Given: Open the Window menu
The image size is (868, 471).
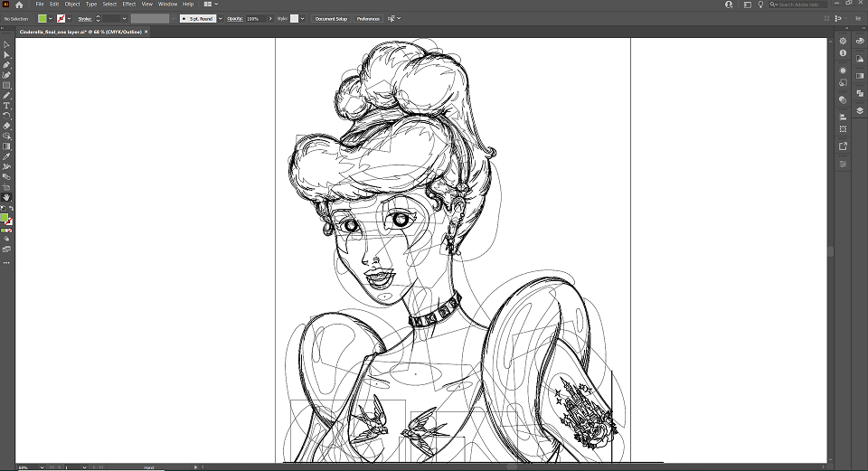Looking at the screenshot, I should (x=168, y=4).
